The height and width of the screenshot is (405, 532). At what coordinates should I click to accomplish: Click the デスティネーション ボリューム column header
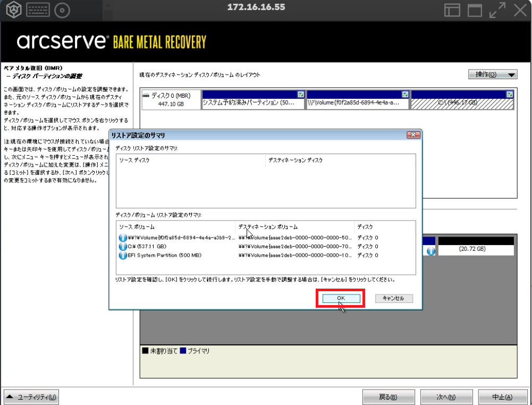(x=294, y=227)
